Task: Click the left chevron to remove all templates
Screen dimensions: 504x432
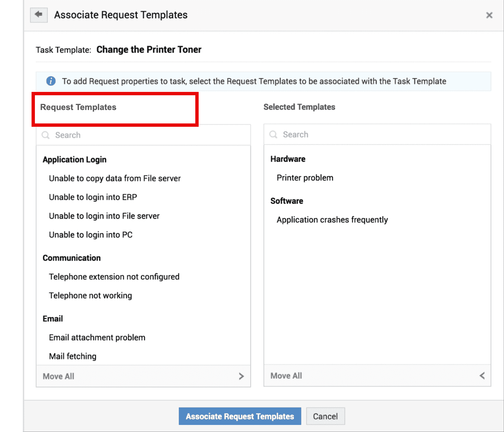Action: pos(482,376)
